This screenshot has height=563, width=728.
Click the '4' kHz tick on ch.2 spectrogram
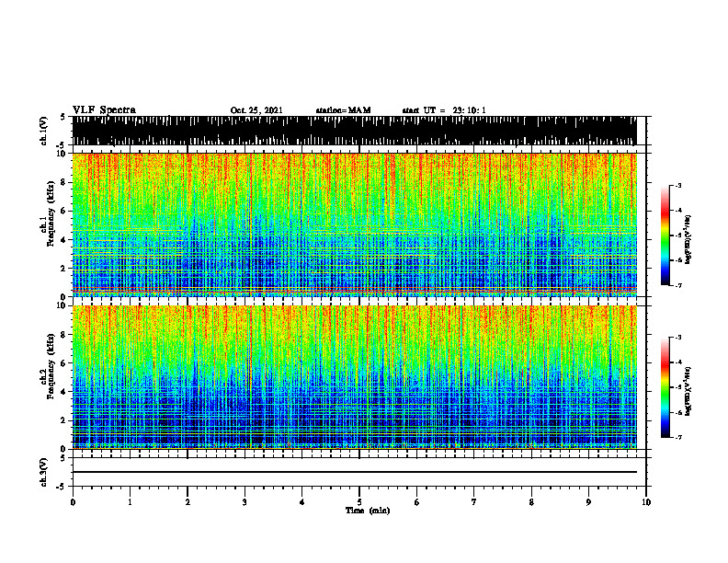(x=63, y=392)
